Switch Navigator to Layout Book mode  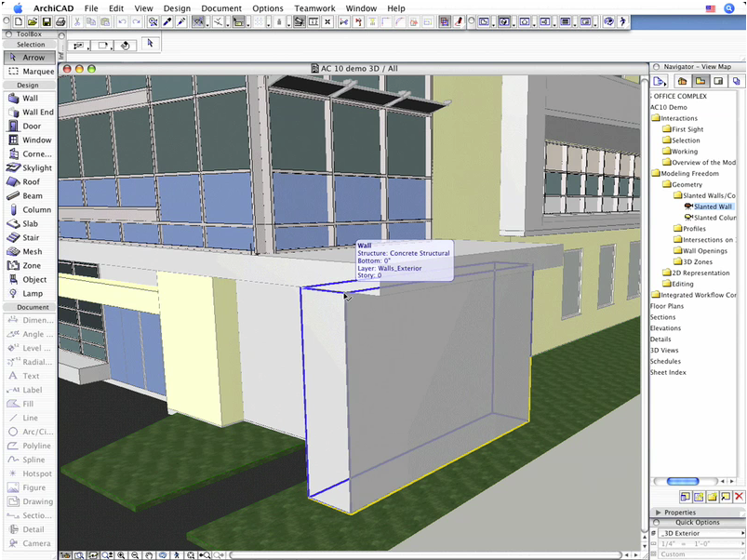pos(718,81)
